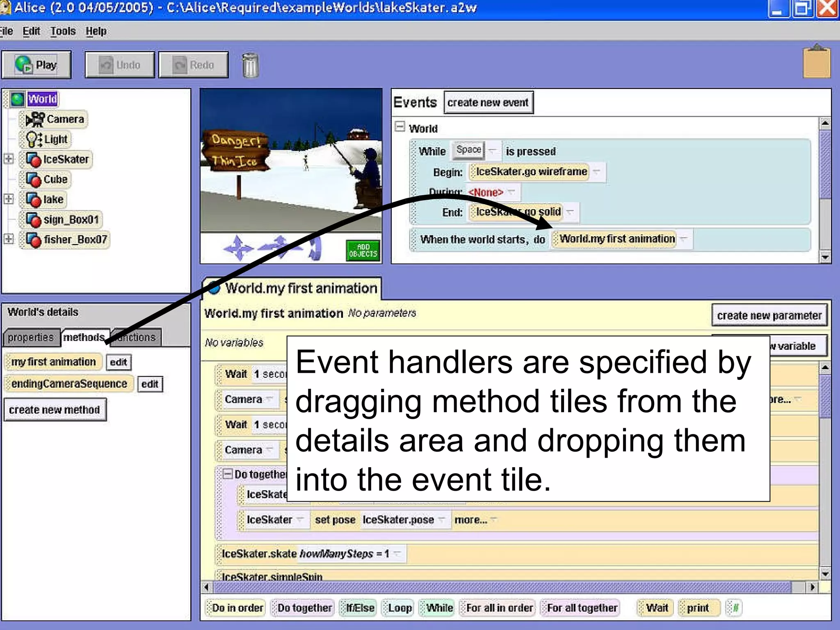Screen dimensions: 840x630
Task: Expand the fisher_Box07 tree node
Action: click(9, 239)
